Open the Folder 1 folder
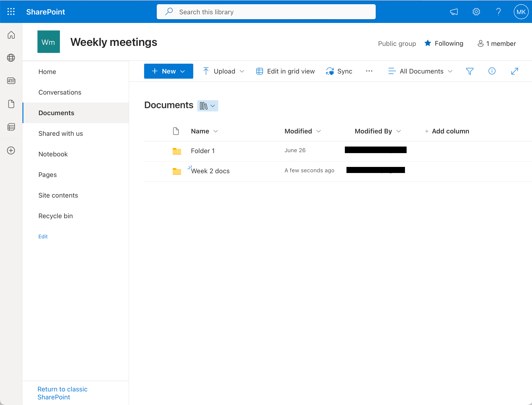Screen dimensions: 532x405 coord(204,151)
